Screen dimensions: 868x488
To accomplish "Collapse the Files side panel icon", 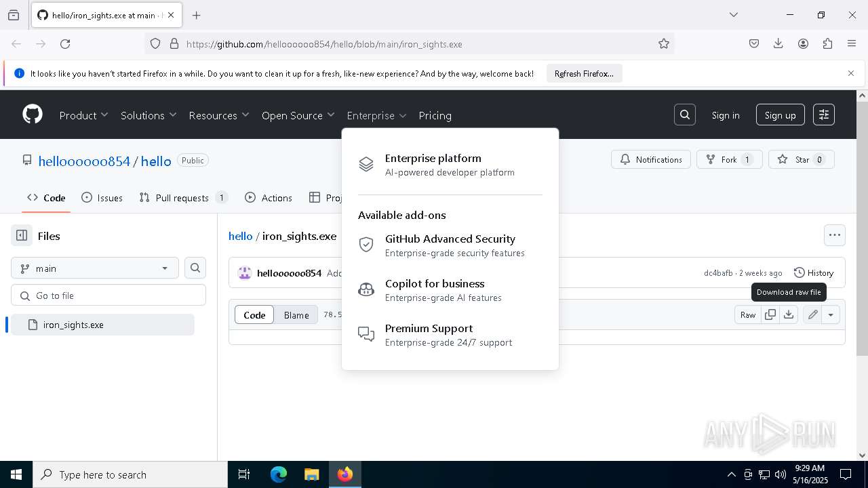I will [22, 236].
